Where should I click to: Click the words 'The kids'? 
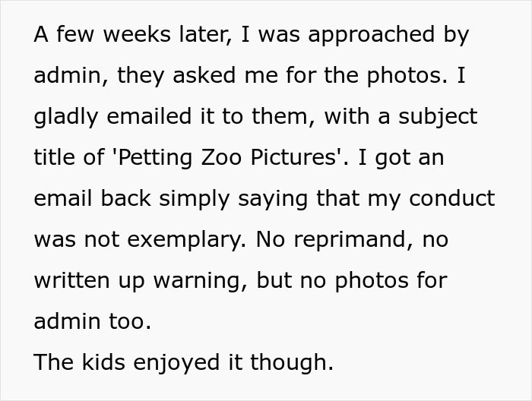pos(79,362)
